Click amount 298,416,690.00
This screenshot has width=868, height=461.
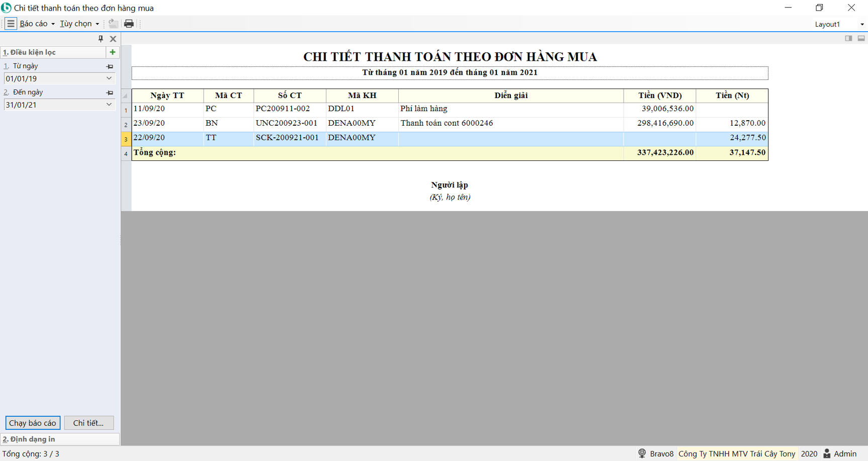point(660,124)
